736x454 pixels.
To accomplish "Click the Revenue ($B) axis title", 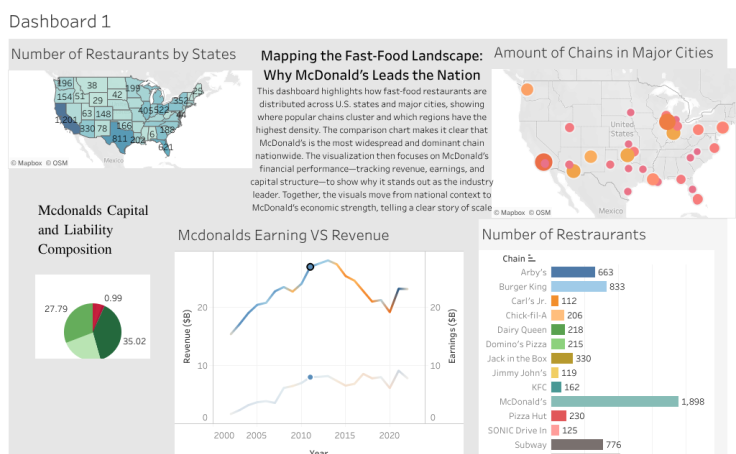I will (187, 336).
